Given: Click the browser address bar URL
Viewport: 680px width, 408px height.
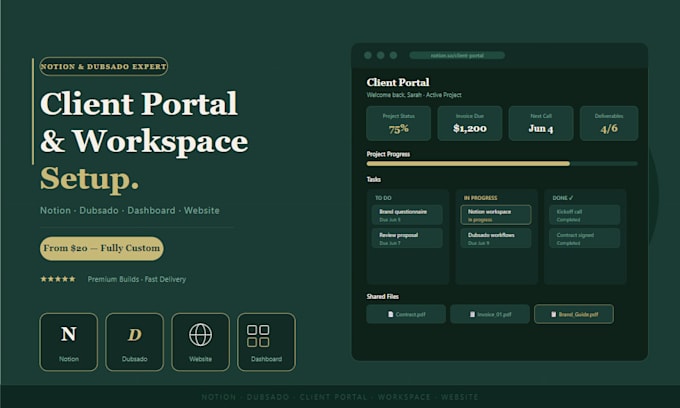Looking at the screenshot, I should pyautogui.click(x=457, y=55).
